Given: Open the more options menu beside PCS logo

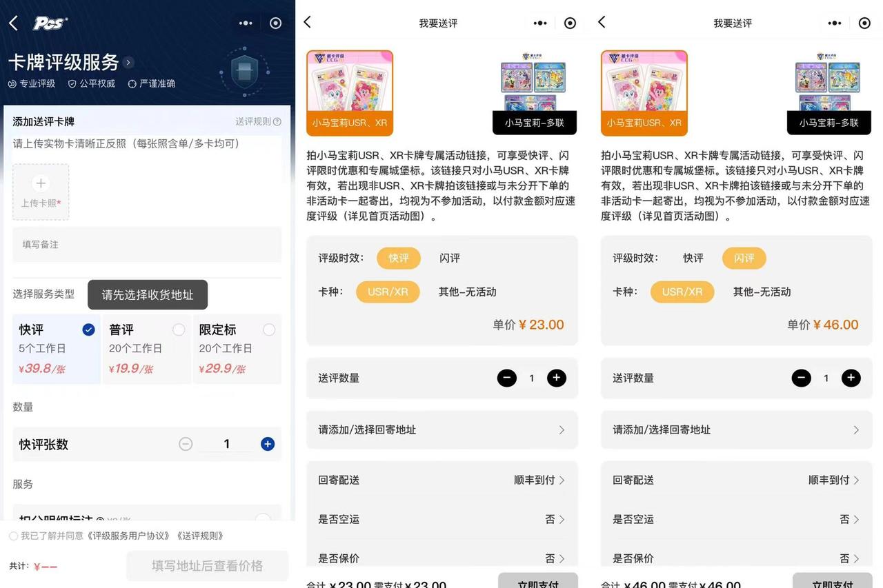Looking at the screenshot, I should [246, 23].
